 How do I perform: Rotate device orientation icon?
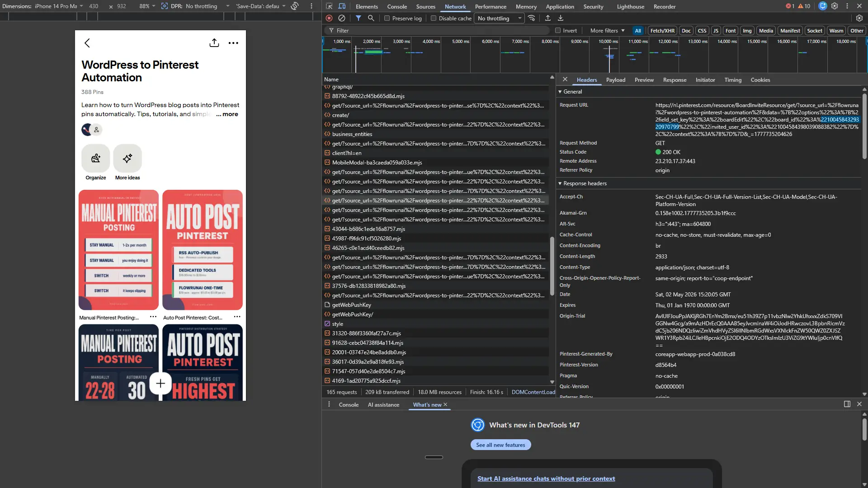point(295,6)
